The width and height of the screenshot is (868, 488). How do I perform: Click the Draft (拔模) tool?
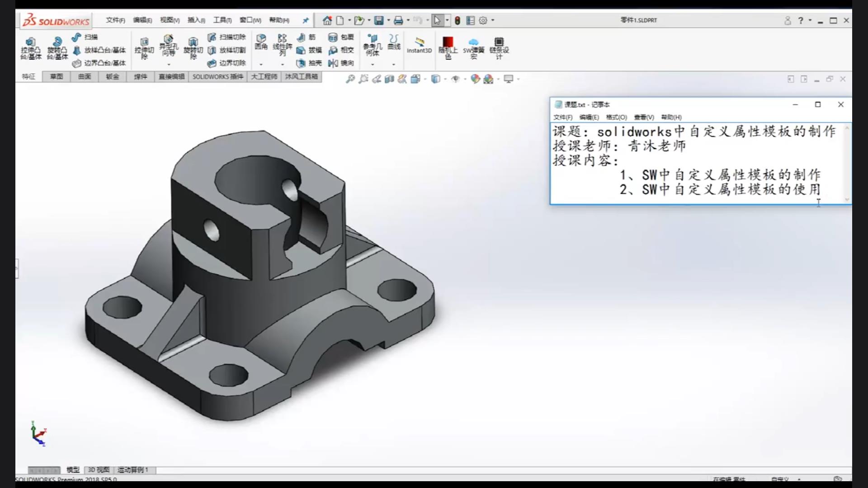(309, 50)
